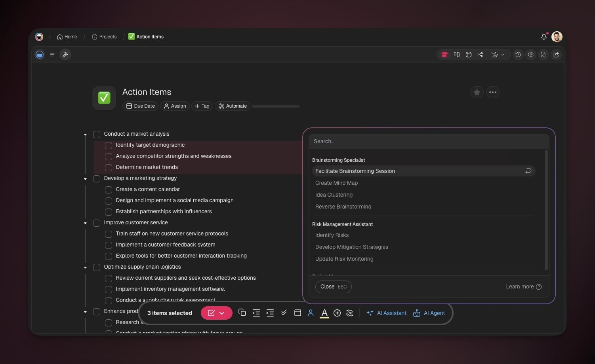This screenshot has height=364, width=595.
Task: Open text color formatting icon
Action: tap(324, 313)
